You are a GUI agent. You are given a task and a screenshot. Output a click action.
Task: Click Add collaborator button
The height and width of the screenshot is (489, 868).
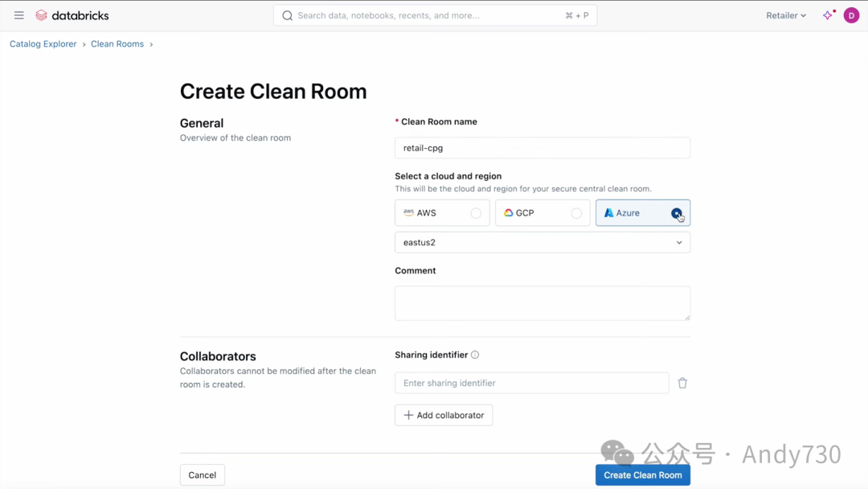[x=444, y=415]
